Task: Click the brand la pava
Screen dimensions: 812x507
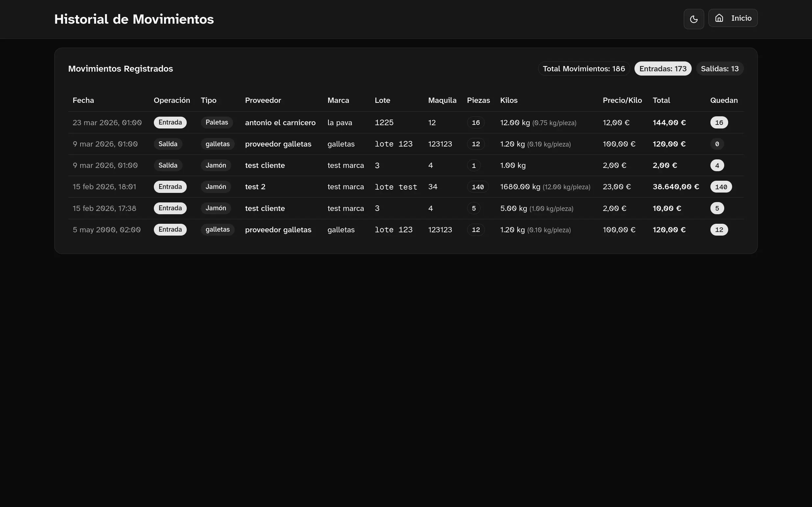Action: (x=339, y=123)
